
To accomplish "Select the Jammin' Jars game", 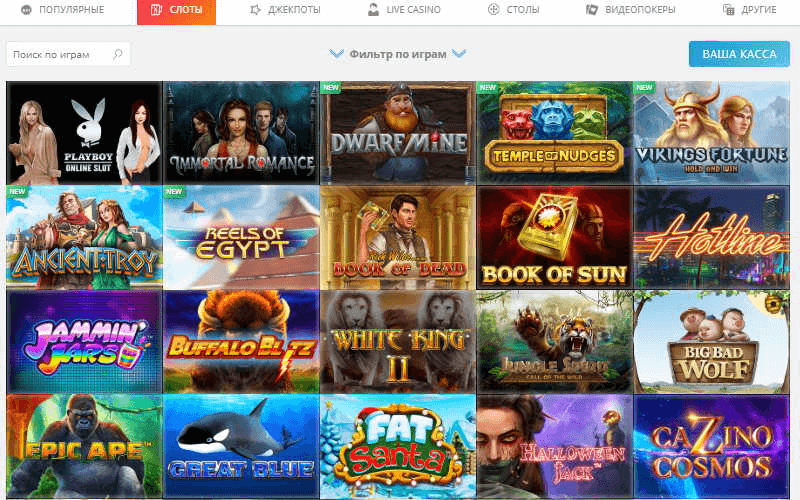I will [x=84, y=342].
